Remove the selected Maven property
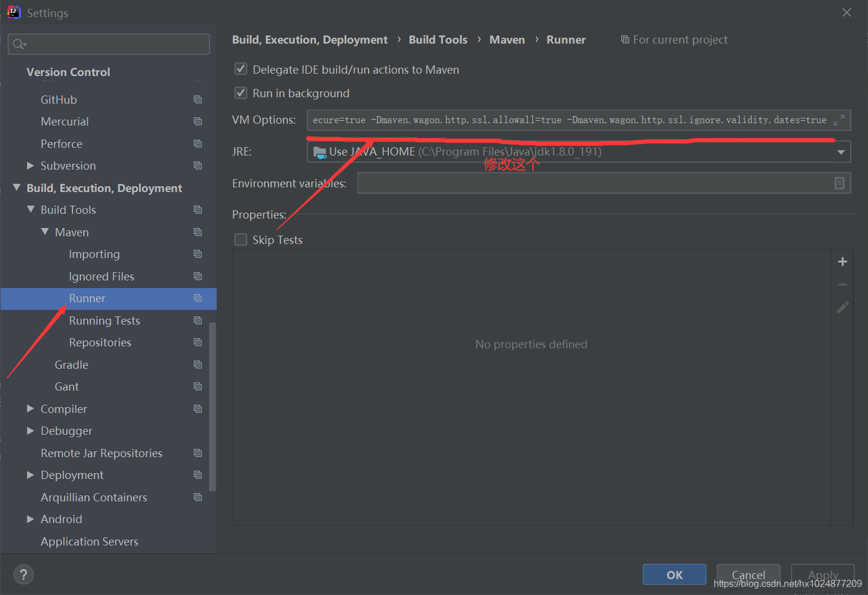 coord(843,285)
